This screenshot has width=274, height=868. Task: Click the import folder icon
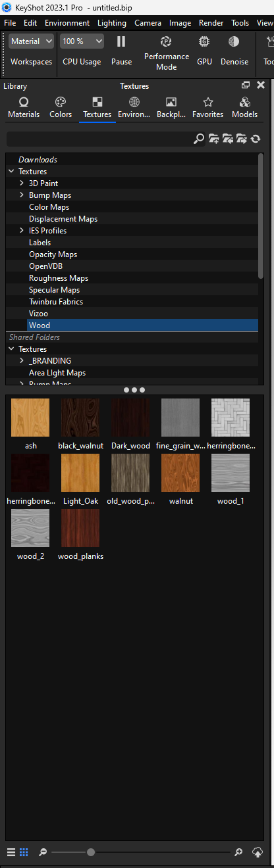coord(228,139)
